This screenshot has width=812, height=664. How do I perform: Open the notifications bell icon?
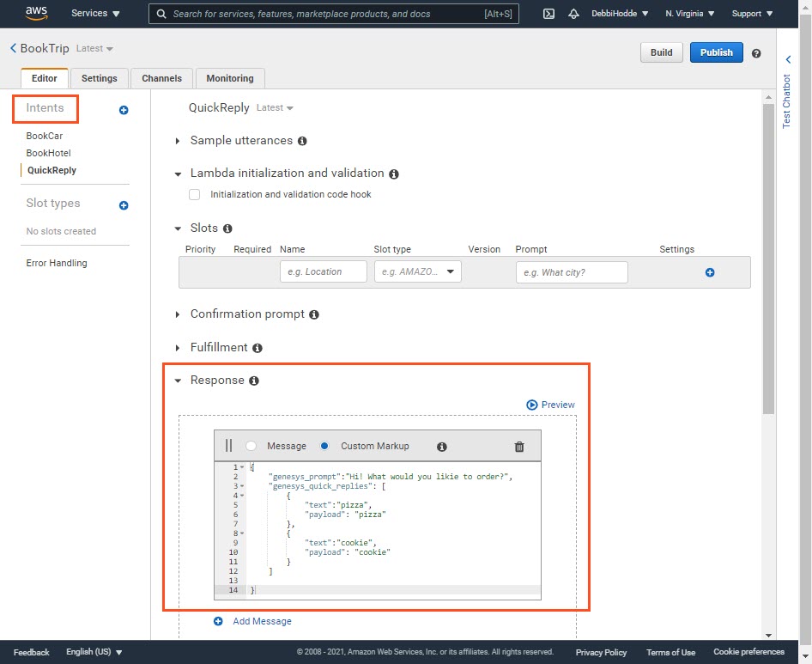point(573,14)
